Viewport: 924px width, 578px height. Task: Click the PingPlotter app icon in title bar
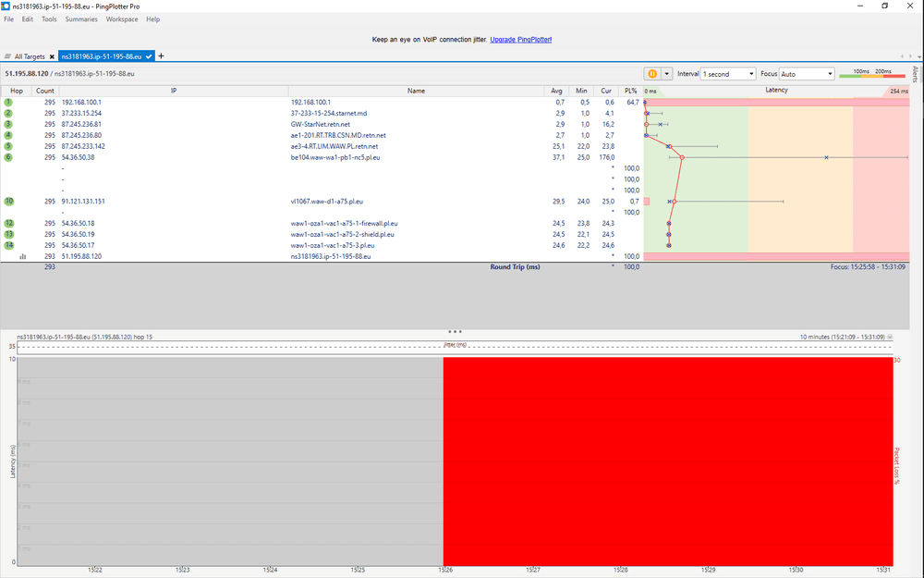tap(6, 6)
